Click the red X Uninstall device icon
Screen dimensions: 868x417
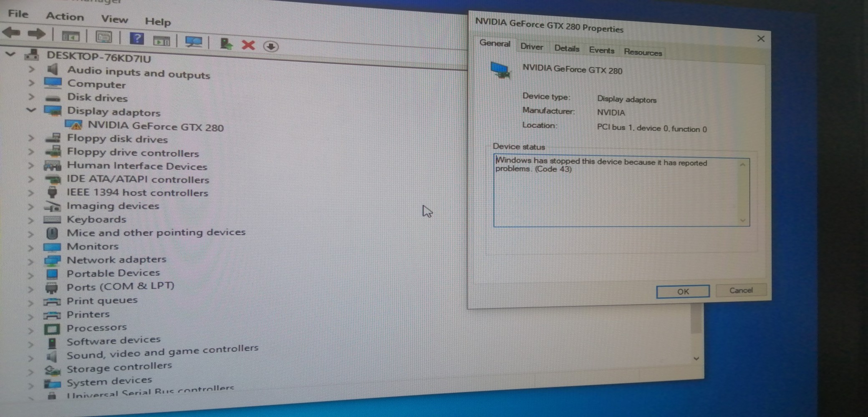pyautogui.click(x=248, y=45)
